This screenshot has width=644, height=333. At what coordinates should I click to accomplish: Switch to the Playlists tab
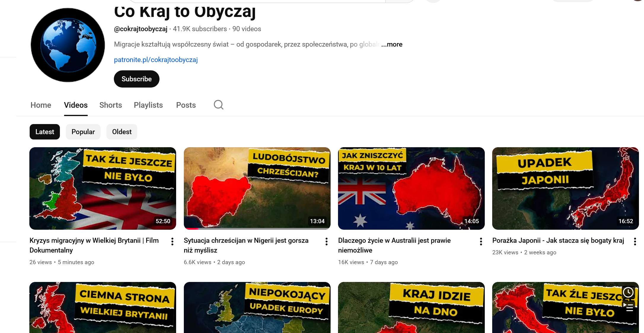coord(148,105)
